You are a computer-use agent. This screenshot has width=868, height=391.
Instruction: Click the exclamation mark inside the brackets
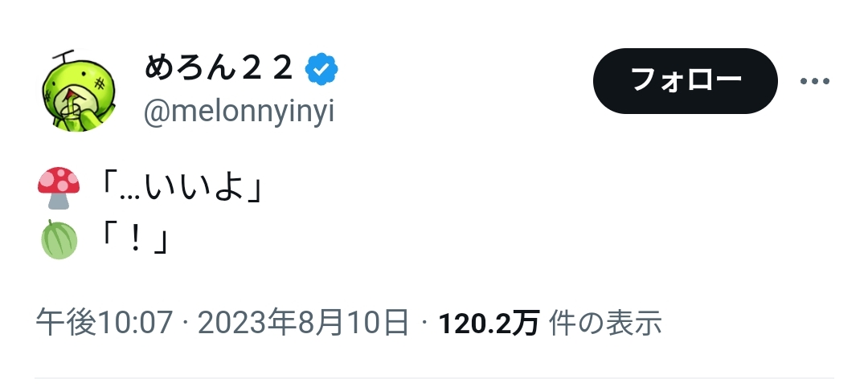pos(134,241)
